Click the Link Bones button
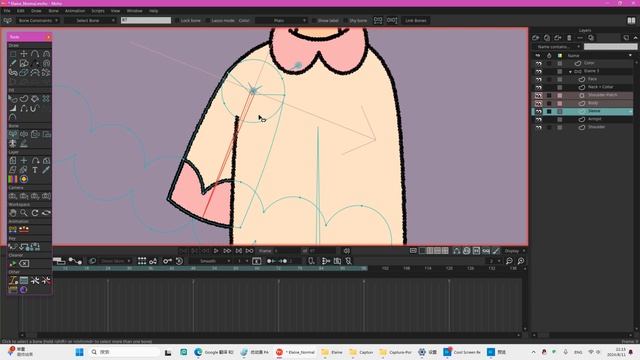The height and width of the screenshot is (360, 640). tap(416, 20)
